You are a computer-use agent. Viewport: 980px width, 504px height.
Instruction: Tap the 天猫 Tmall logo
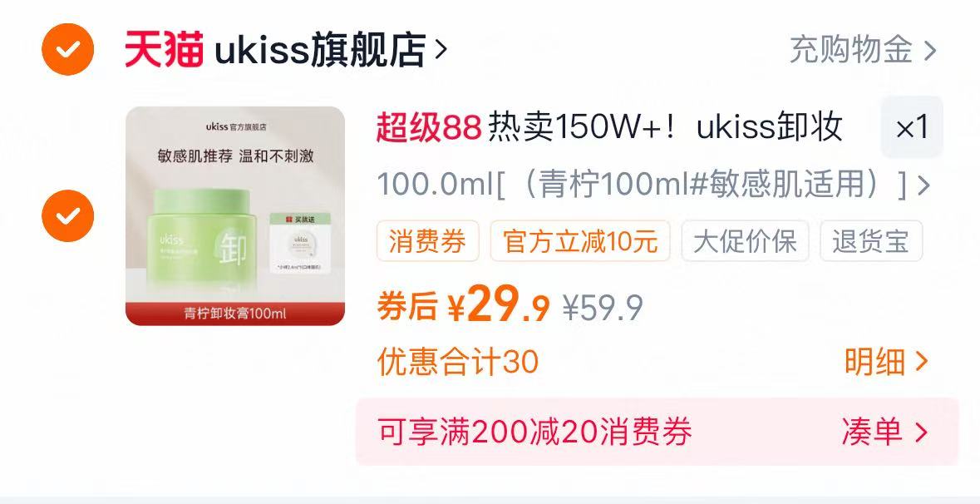click(165, 49)
